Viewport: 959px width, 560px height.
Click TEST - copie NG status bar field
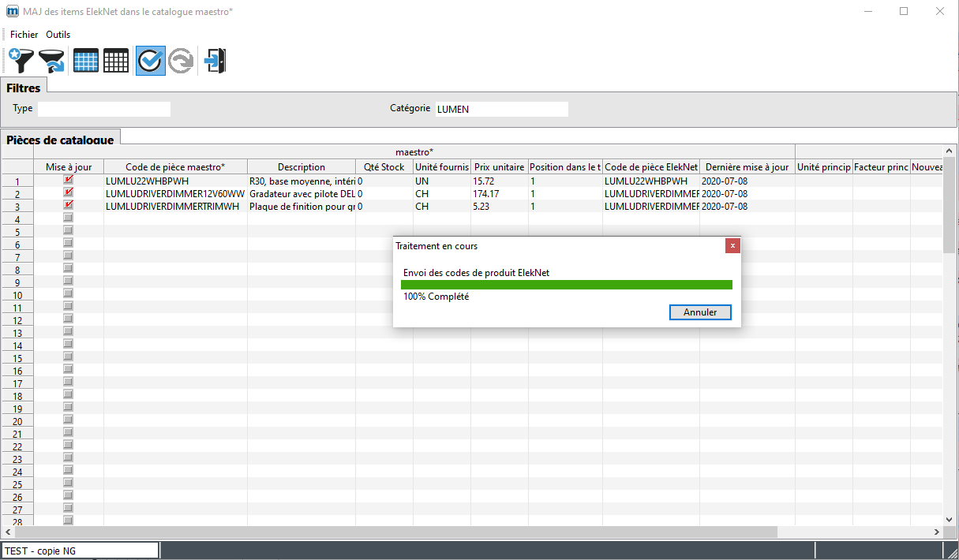coord(80,551)
